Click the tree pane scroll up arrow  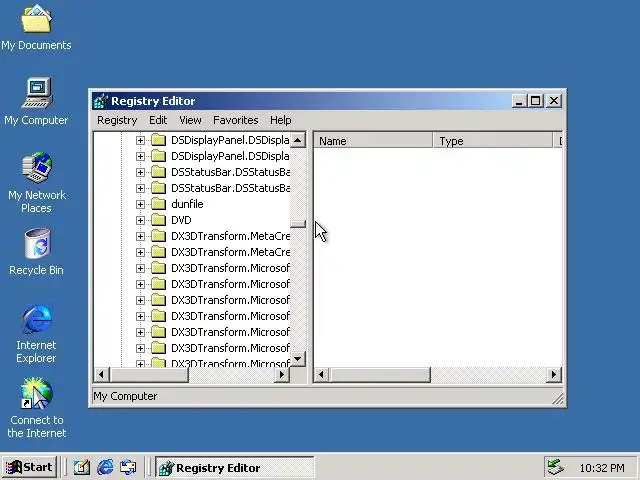[x=298, y=140]
